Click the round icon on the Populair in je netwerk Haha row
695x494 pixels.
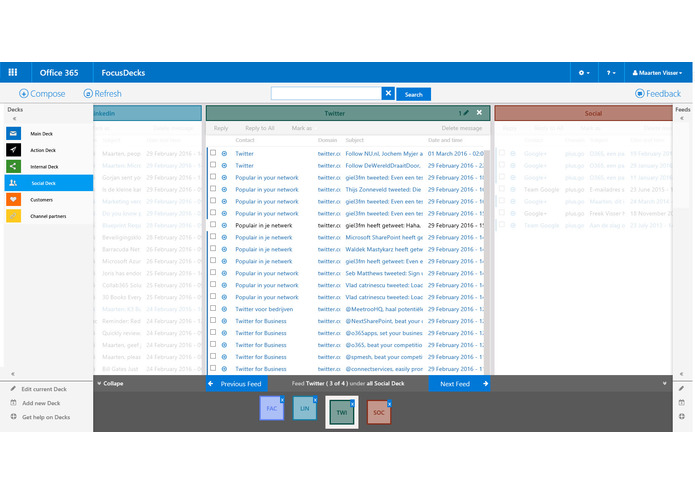pos(224,225)
